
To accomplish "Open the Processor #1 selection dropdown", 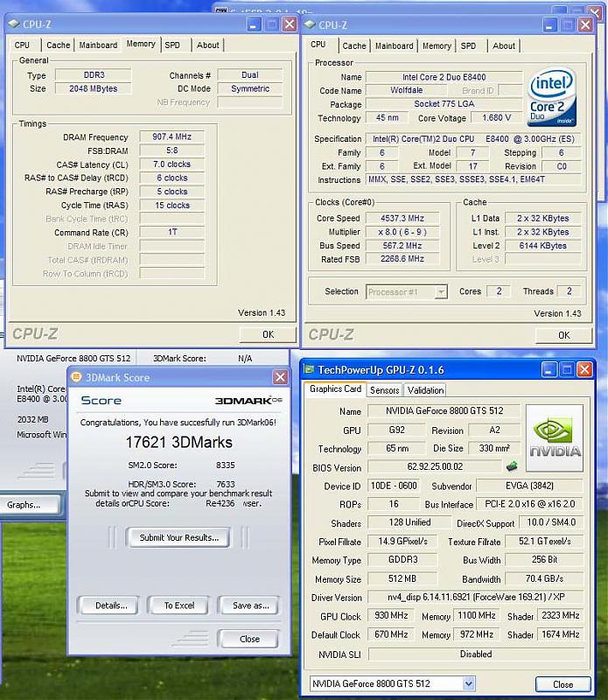I will click(441, 292).
